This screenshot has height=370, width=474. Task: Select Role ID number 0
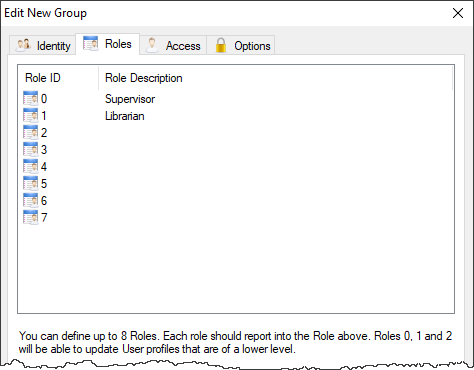click(44, 99)
